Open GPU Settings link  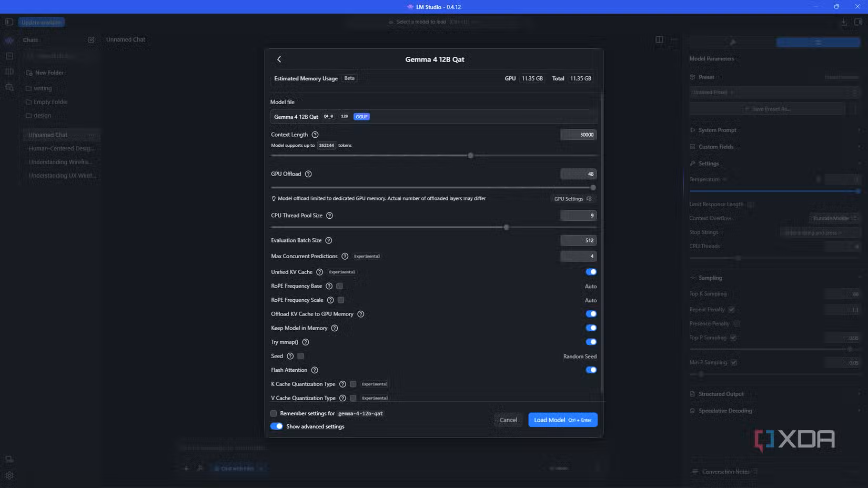pyautogui.click(x=572, y=199)
